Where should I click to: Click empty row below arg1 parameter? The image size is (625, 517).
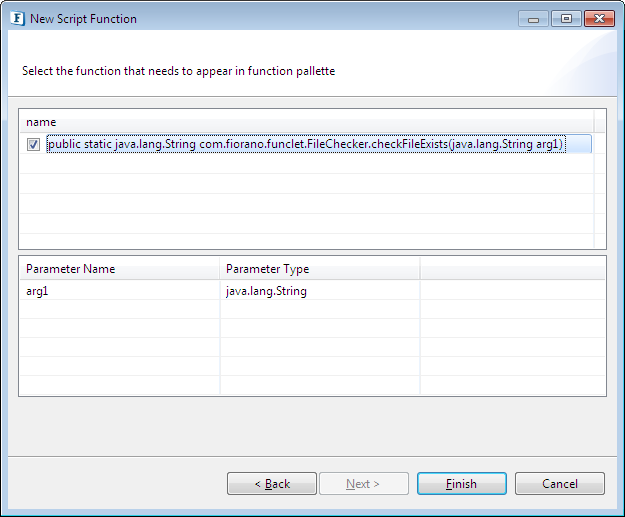[312, 309]
